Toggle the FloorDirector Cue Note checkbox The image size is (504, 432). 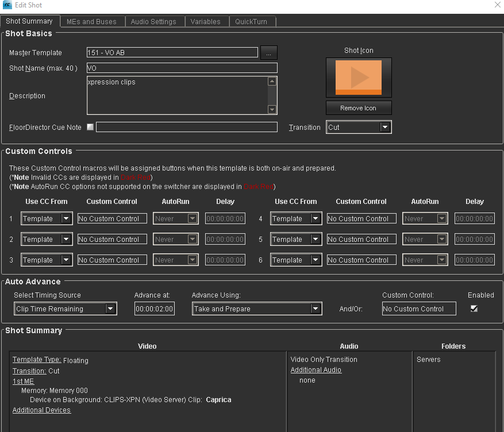click(x=90, y=127)
